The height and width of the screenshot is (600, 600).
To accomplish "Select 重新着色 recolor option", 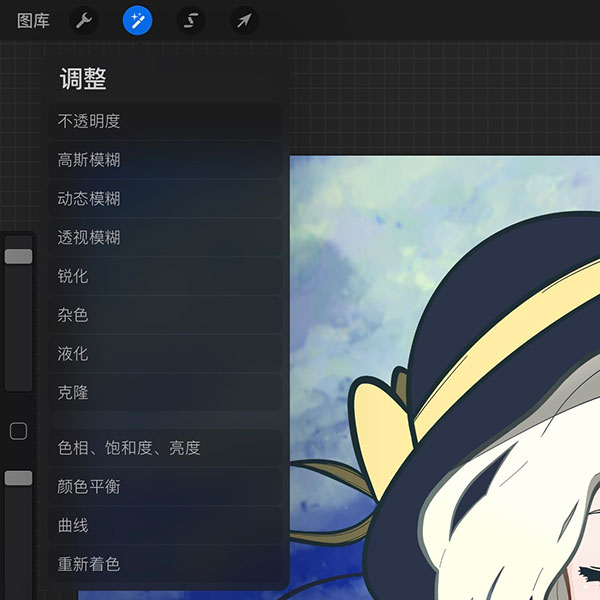I will pos(165,564).
